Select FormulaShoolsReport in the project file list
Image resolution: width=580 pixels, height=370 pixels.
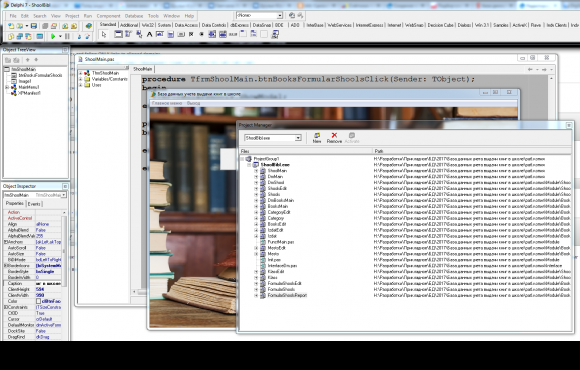click(x=287, y=295)
